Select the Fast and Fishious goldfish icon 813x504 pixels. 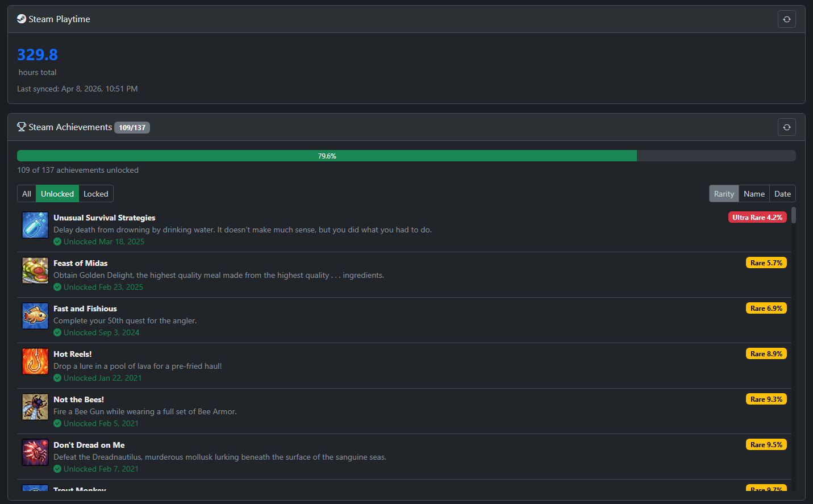point(35,316)
